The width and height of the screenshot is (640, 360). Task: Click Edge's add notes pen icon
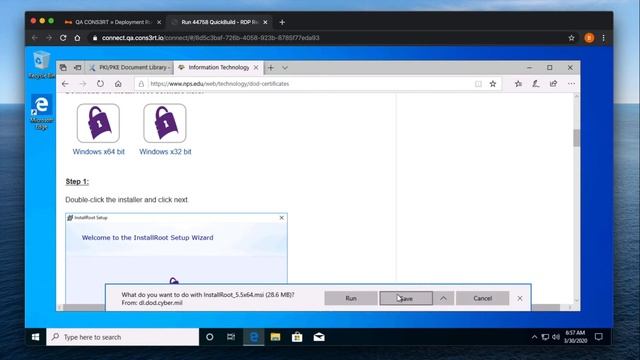[x=536, y=84]
